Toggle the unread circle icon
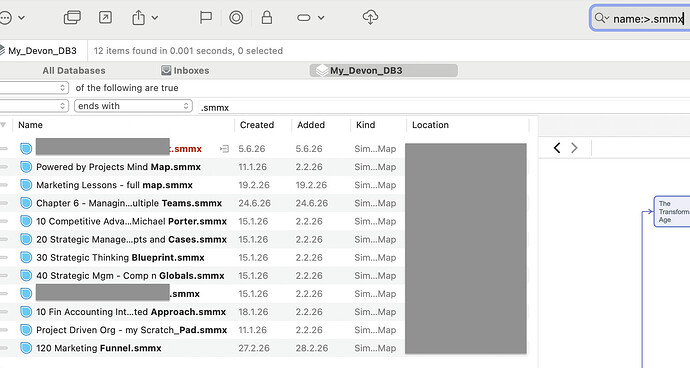This screenshot has width=690, height=368. coord(236,18)
